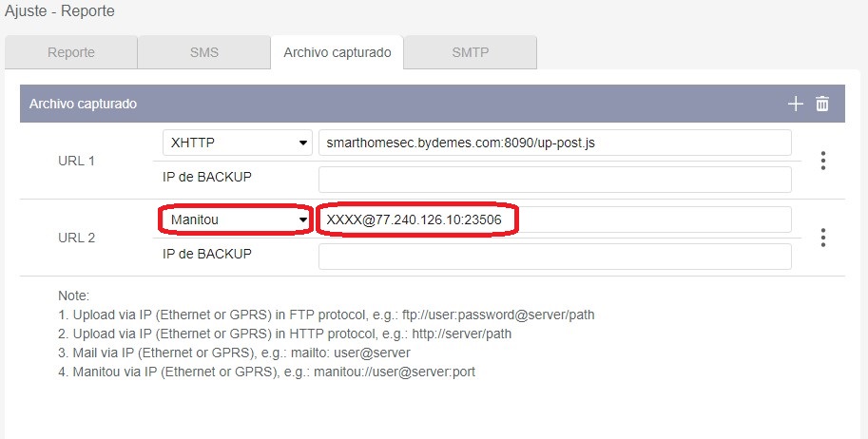Viewport: 868px width, 439px height.
Task: Focus the URL 2 IP de BACKUP field
Action: coord(554,256)
